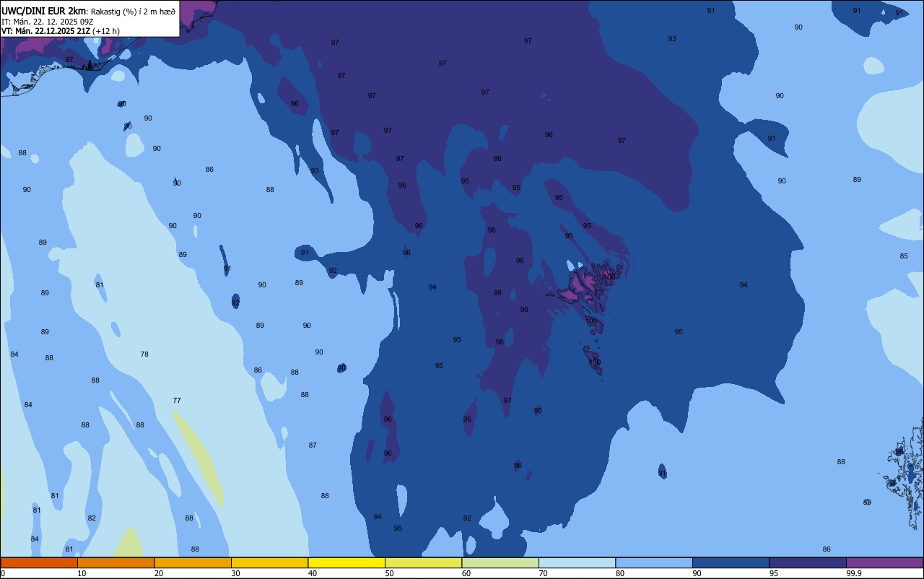Click the "30" tick label in the legend

pos(235,573)
